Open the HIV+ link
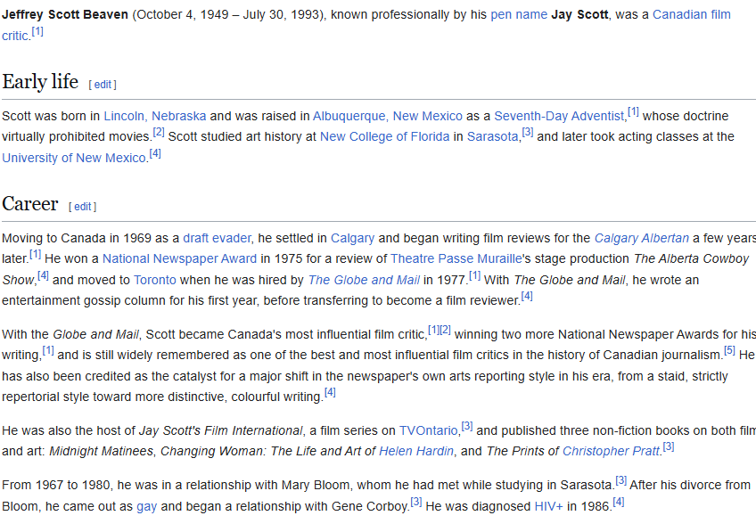The image size is (756, 532). click(548, 506)
